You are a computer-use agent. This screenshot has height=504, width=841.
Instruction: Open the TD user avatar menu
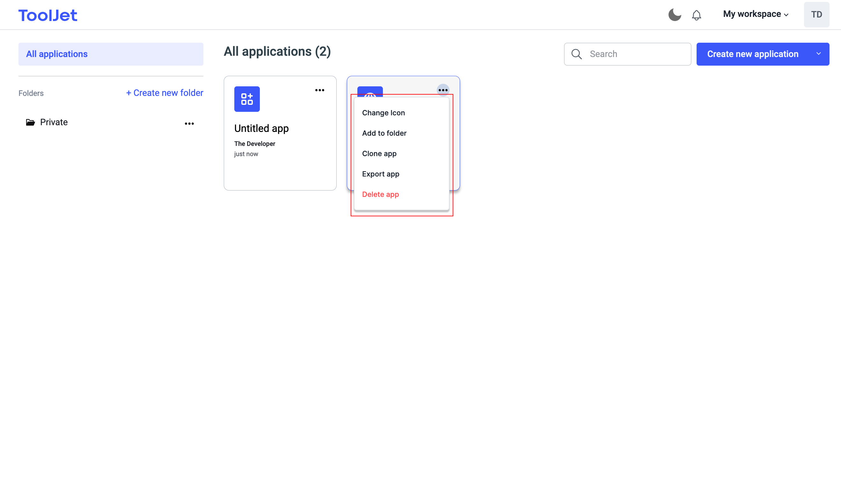pyautogui.click(x=816, y=15)
